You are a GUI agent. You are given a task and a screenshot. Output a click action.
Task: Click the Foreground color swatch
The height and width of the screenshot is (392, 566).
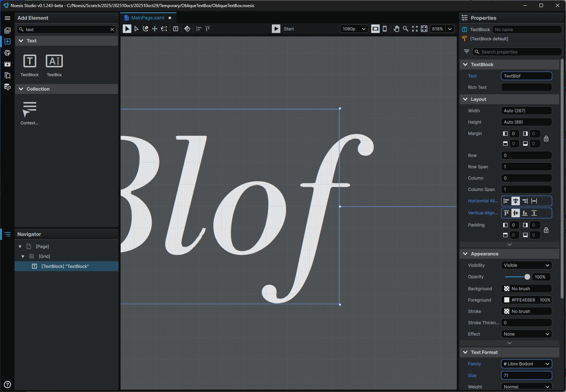507,300
